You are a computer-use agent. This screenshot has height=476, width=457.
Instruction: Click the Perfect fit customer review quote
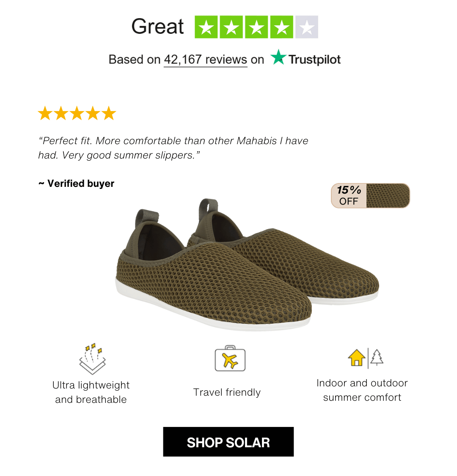pos(173,148)
